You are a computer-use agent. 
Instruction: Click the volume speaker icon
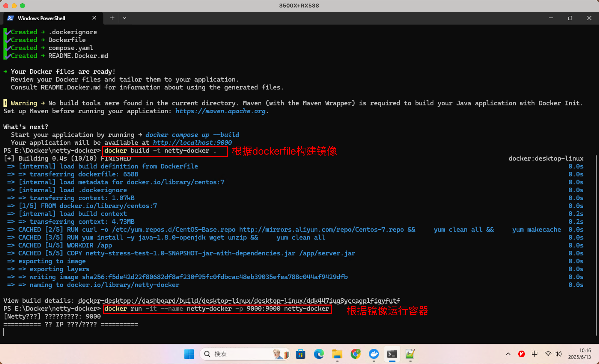click(558, 354)
